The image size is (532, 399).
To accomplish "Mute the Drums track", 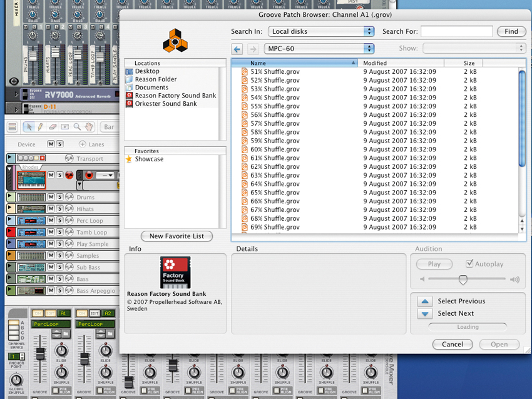I will (51, 197).
